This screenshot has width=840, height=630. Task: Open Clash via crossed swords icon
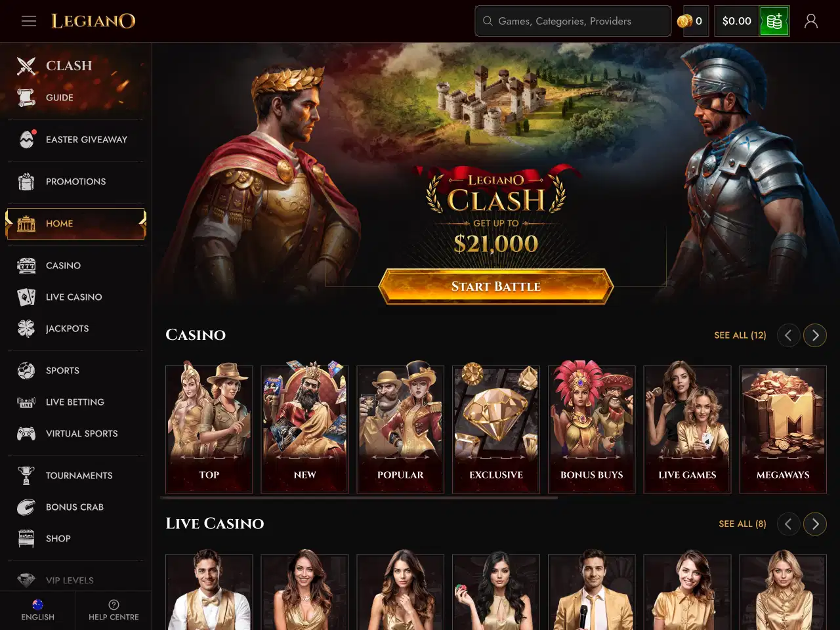[x=26, y=66]
